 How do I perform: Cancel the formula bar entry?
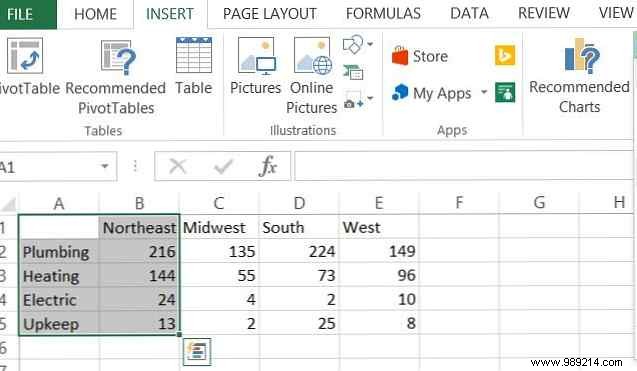coord(178,166)
